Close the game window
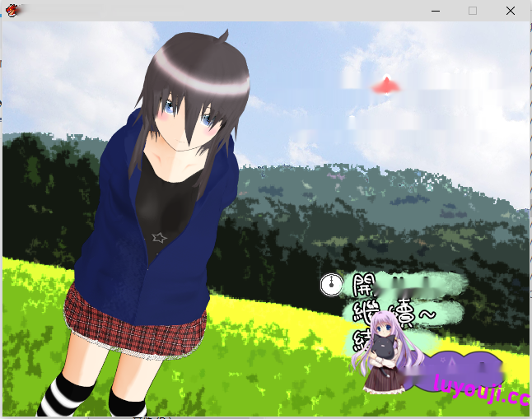The width and height of the screenshot is (532, 419). 511,11
